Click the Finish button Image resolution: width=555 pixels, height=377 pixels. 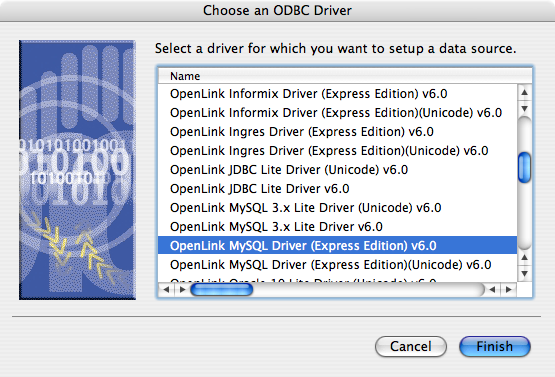coord(494,346)
